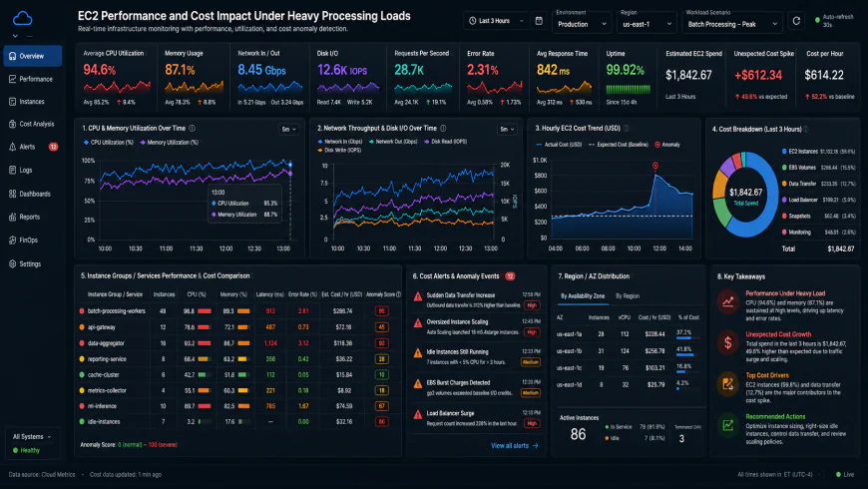Open Cost Analysis in the sidebar
Image resolution: width=868 pixels, height=489 pixels.
[31, 124]
